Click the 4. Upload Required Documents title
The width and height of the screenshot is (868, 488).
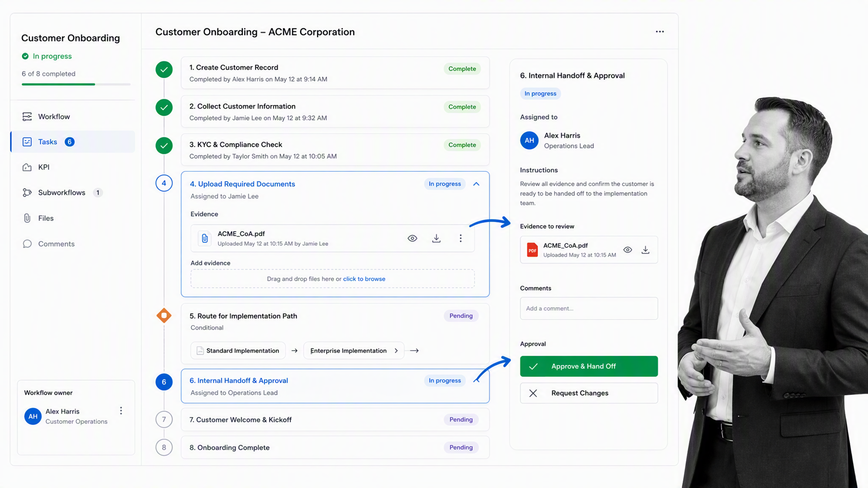(x=242, y=184)
